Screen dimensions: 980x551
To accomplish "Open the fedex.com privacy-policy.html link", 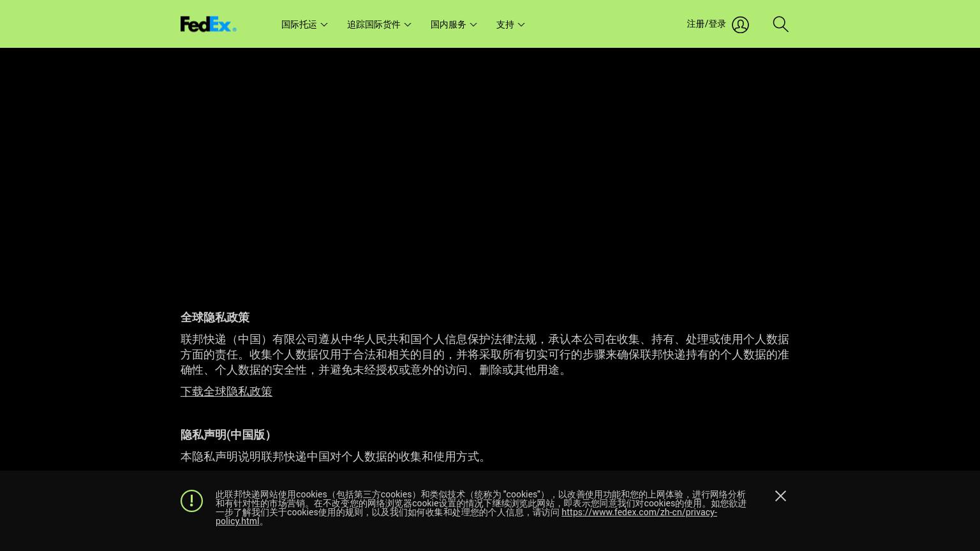I will (x=466, y=517).
